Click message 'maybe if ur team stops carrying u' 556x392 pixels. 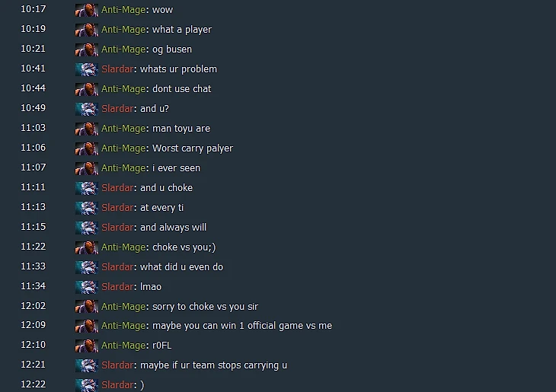(x=214, y=365)
